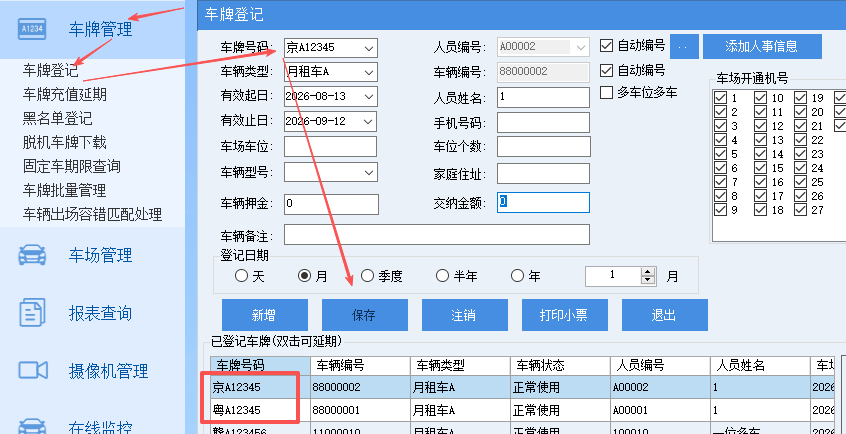The height and width of the screenshot is (434, 846).
Task: Toggle the 多车位多车 checkbox
Action: (x=606, y=92)
